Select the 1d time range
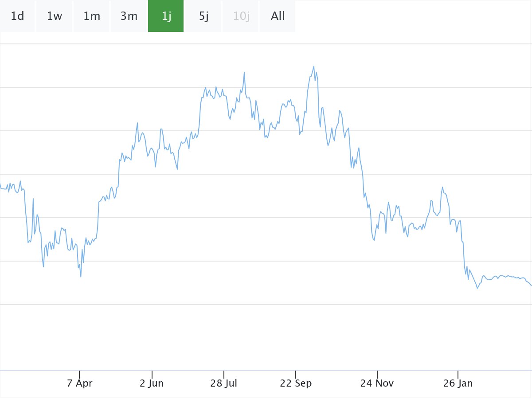Screen dimensions: 532x399 [x=17, y=16]
